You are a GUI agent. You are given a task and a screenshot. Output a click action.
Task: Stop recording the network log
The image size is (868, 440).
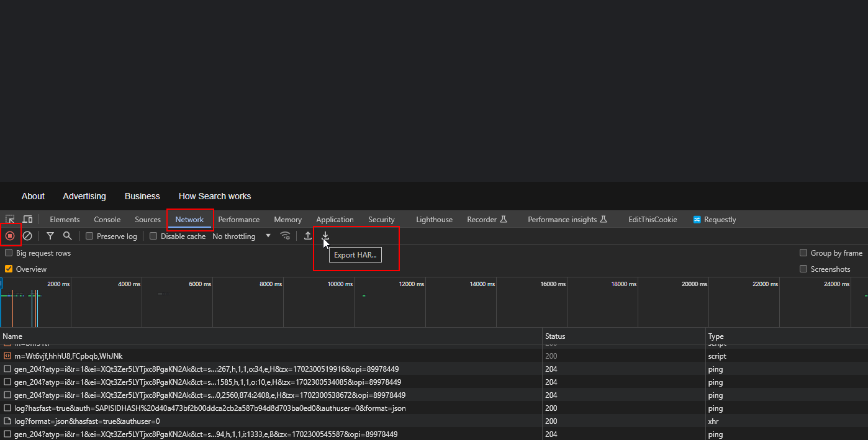[10, 236]
